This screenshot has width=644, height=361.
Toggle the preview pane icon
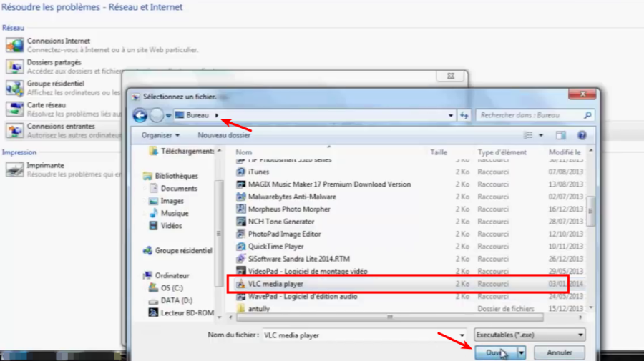[x=561, y=135]
